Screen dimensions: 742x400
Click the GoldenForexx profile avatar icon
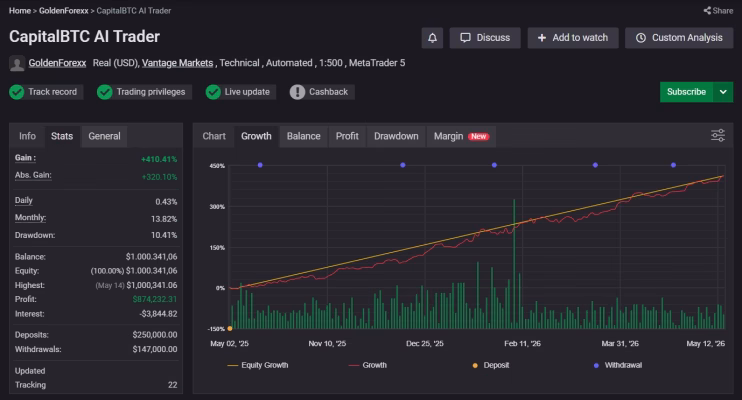click(x=17, y=63)
